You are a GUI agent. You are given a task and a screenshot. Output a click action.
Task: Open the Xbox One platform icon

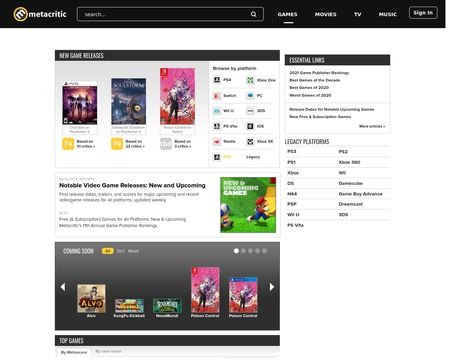pos(250,80)
